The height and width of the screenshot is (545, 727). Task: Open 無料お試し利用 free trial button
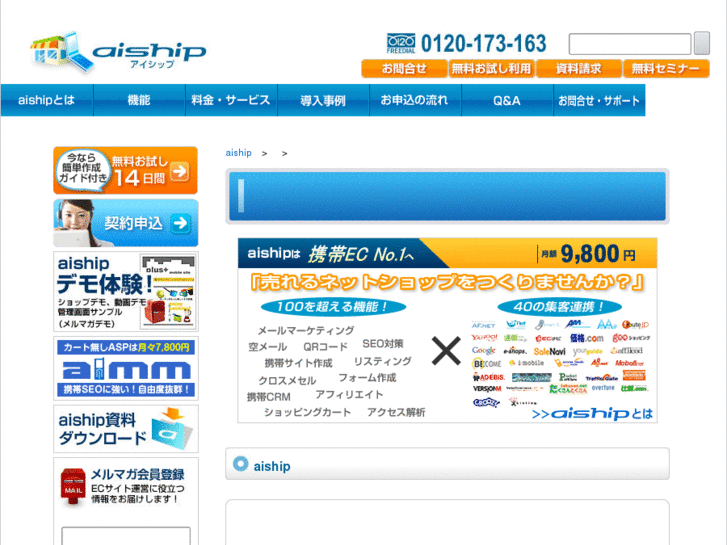coord(491,69)
